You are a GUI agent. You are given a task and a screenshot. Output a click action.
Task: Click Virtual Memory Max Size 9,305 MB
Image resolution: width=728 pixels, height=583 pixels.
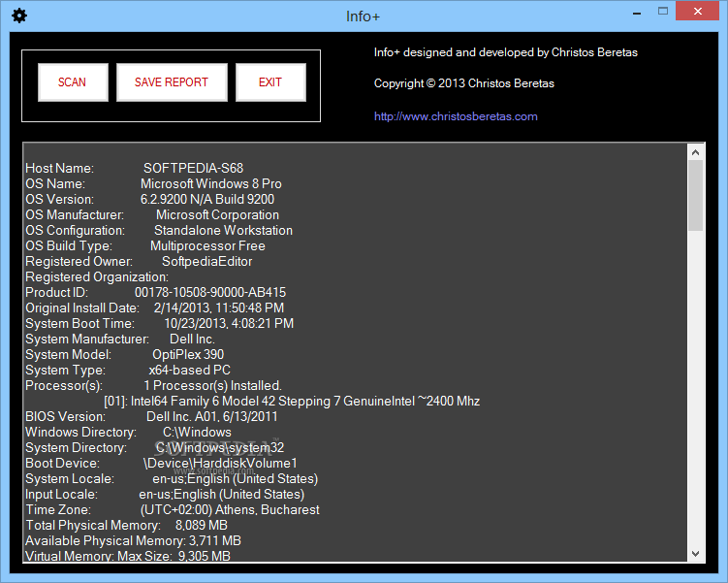pyautogui.click(x=128, y=556)
